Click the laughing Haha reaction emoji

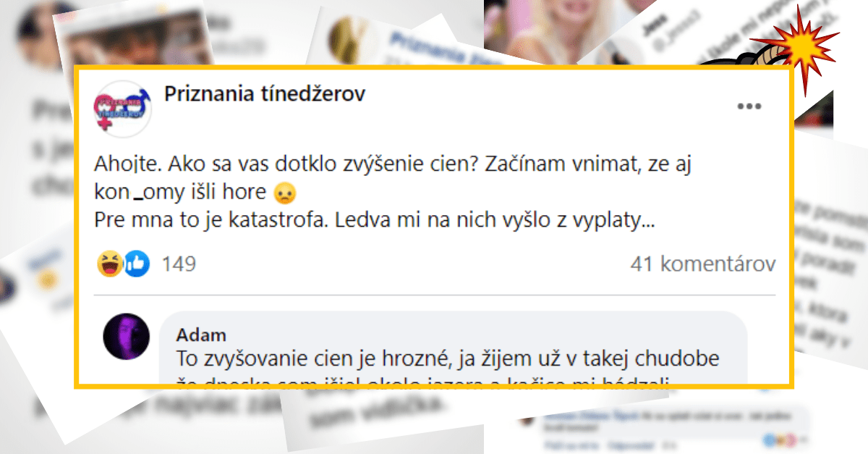coord(108,264)
